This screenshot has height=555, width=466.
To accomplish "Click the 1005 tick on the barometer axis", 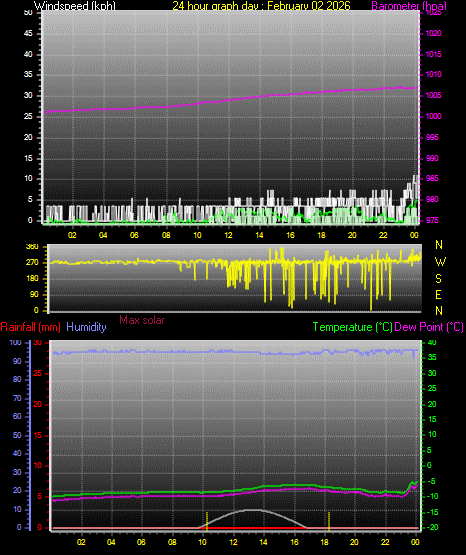I will click(x=433, y=95).
